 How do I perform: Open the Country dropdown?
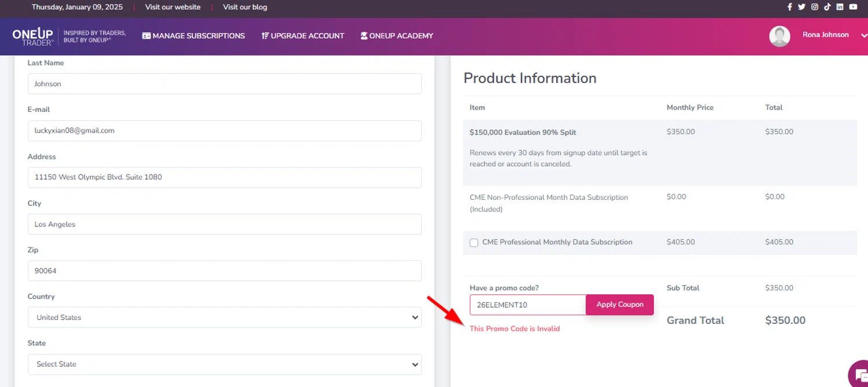(x=225, y=317)
